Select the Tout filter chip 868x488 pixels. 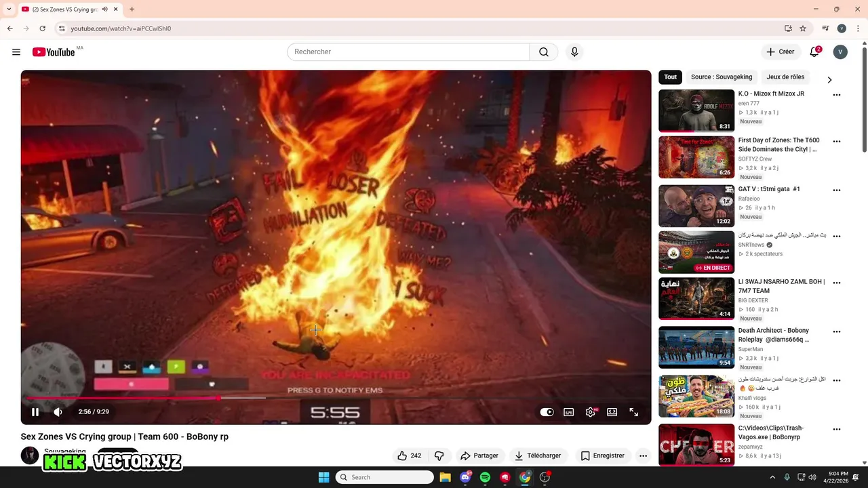(670, 77)
